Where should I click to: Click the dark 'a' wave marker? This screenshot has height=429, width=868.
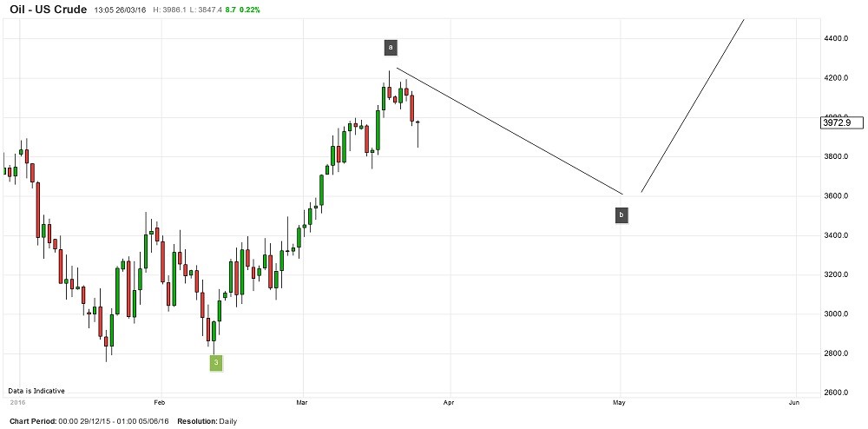(391, 46)
